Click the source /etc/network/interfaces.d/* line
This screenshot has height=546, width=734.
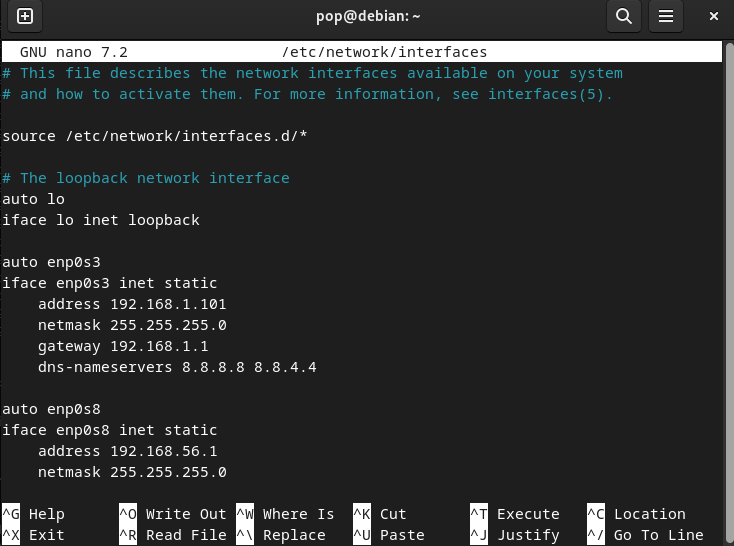coord(154,136)
